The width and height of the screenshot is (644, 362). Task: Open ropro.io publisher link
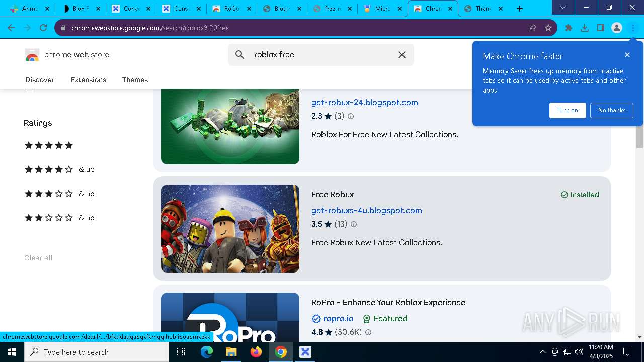339,318
